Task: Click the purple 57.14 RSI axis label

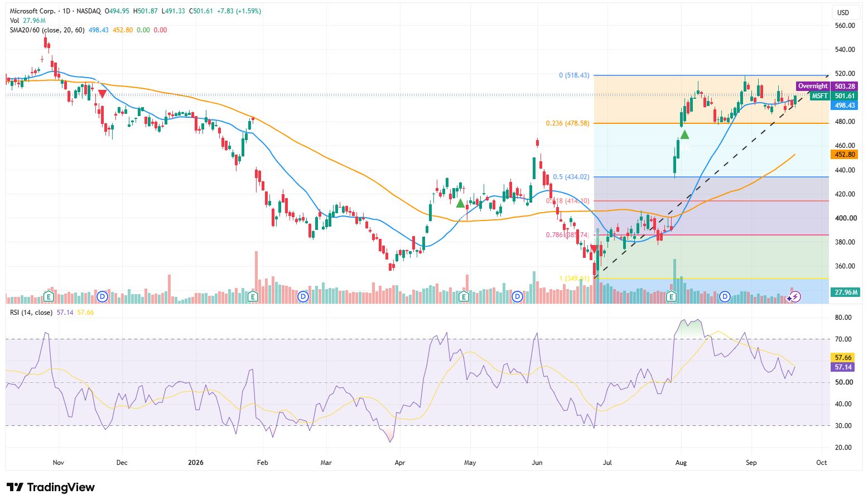Action: point(843,367)
